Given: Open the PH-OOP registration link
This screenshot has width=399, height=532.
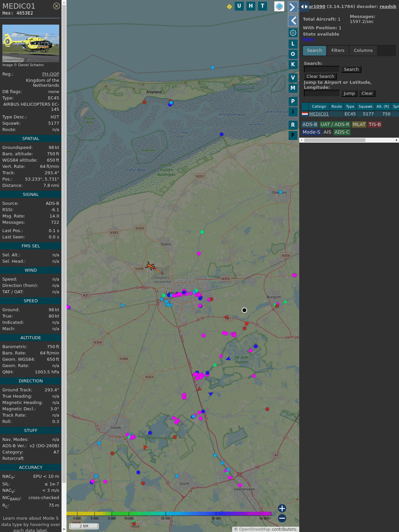Looking at the screenshot, I should (51, 74).
